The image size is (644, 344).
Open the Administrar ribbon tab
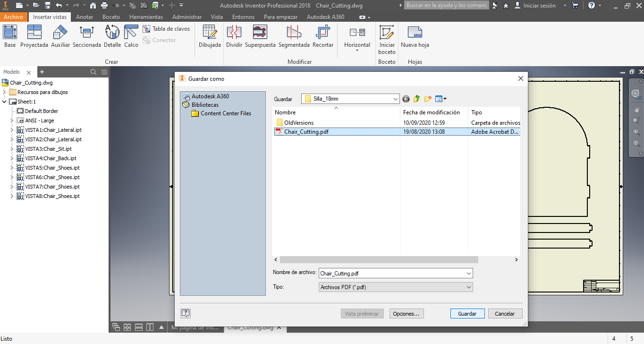tap(187, 17)
